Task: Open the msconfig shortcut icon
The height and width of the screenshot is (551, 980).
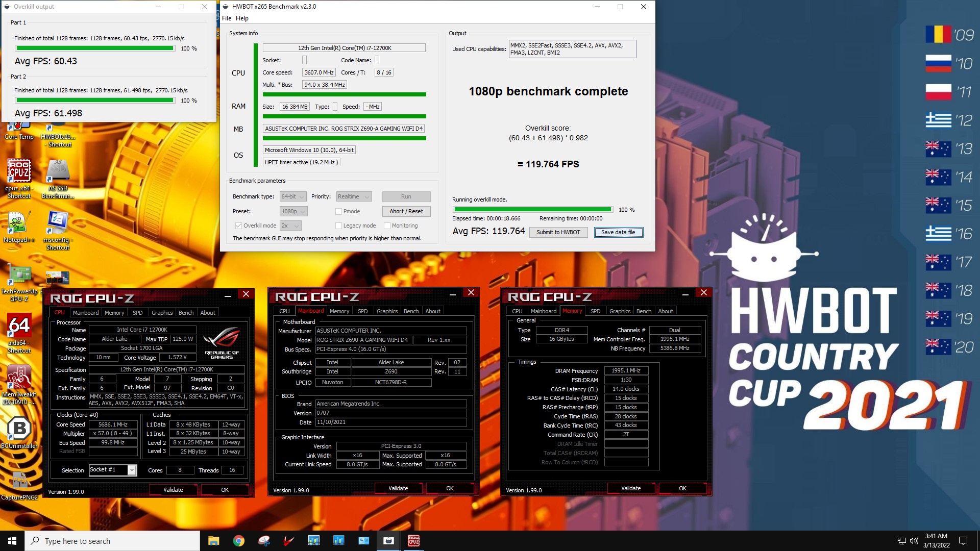Action: click(58, 231)
